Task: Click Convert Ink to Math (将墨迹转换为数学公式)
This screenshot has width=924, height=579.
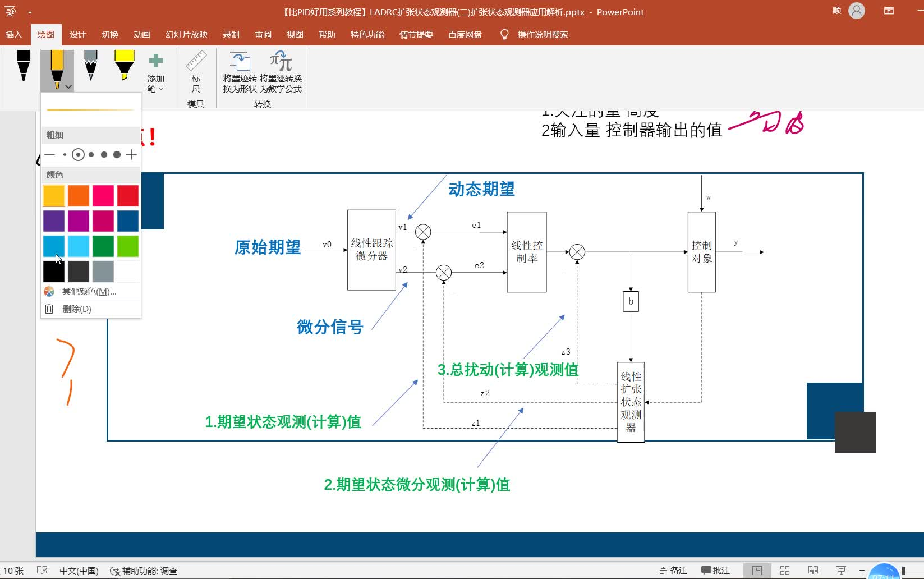Action: pos(281,72)
